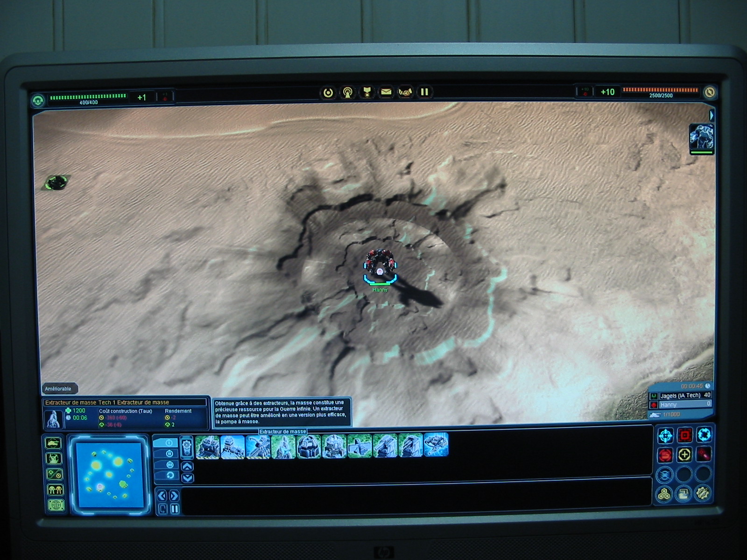Issue the Repair order wrench icon
The width and height of the screenshot is (747, 560).
point(703,493)
